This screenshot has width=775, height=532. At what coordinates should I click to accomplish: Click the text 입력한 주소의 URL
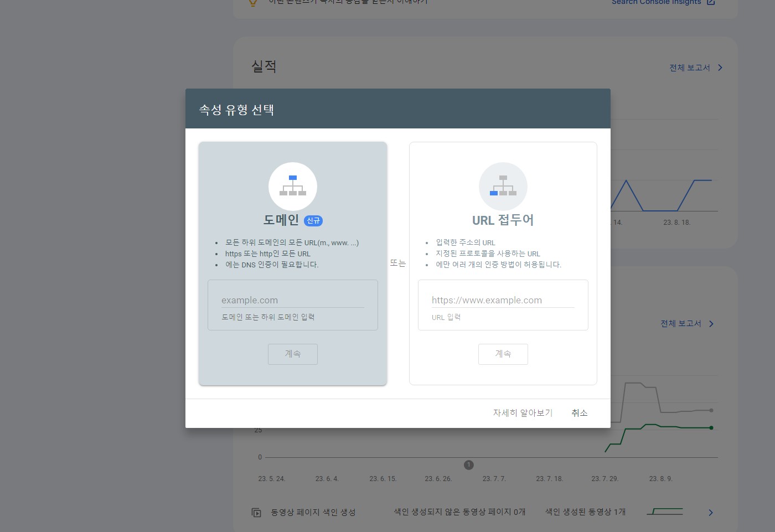pos(466,242)
